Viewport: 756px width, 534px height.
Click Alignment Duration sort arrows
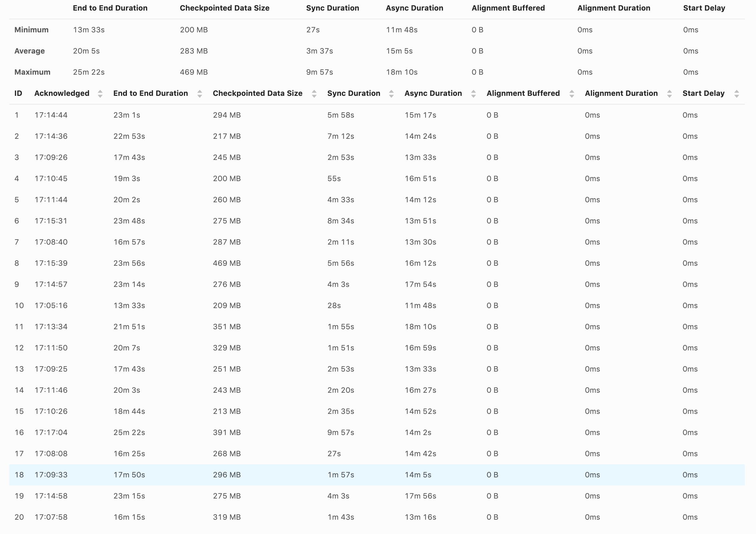click(x=670, y=94)
